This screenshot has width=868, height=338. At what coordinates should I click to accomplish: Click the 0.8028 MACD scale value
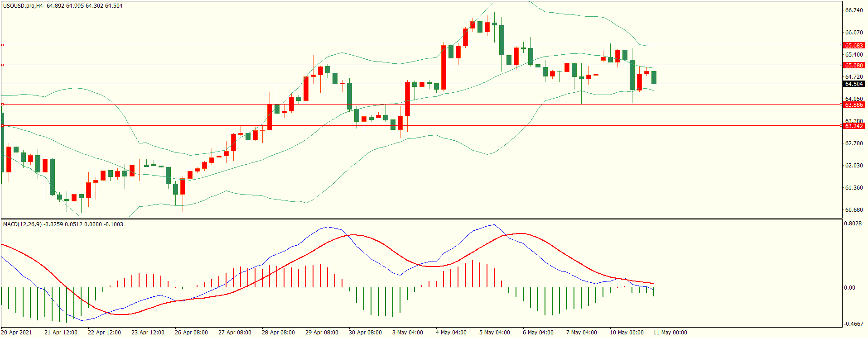tap(854, 224)
